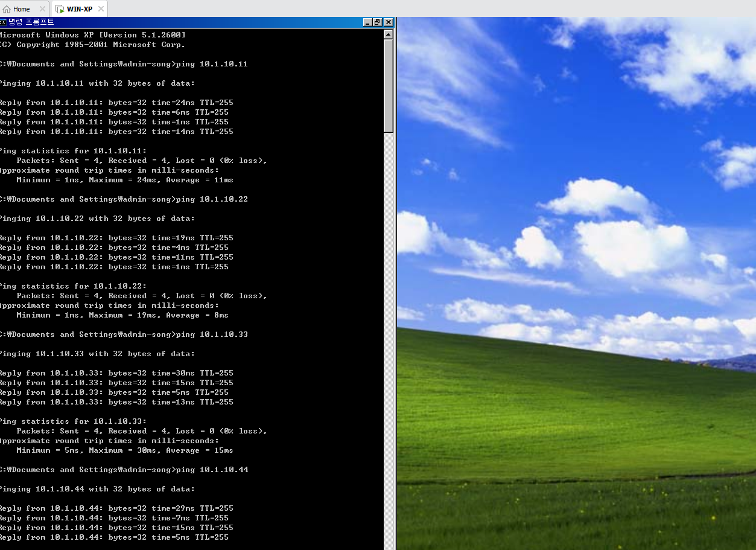This screenshot has height=550, width=756.
Task: Click the 'ping 10.1.10.11' command line
Action: pyautogui.click(x=124, y=64)
